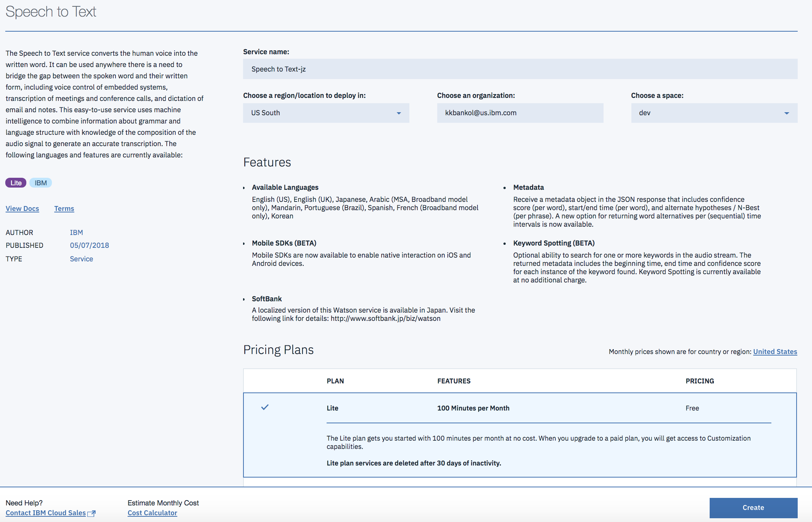Expand the dev space dropdown
This screenshot has height=522, width=812.
click(714, 113)
